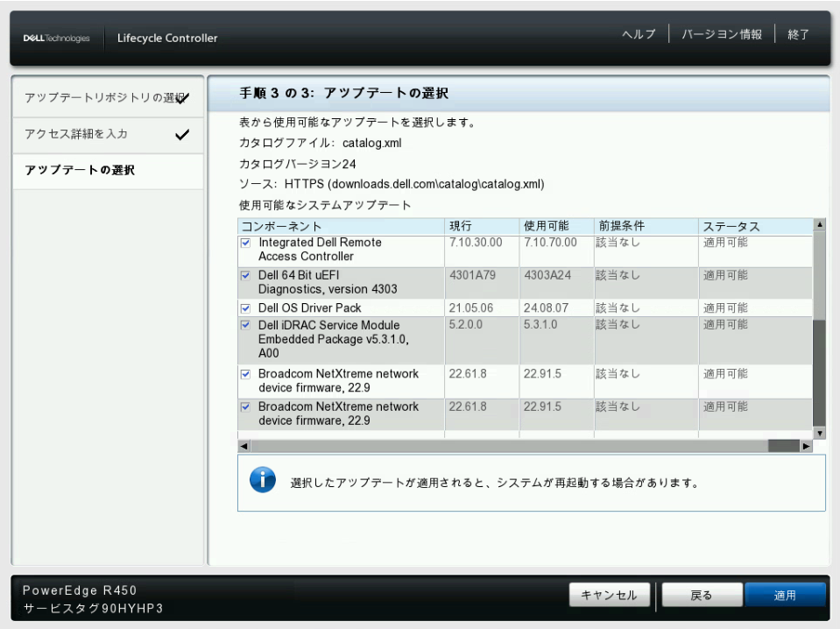Deselect Dell iDRAC Service Module checkbox
The height and width of the screenshot is (629, 840).
point(246,325)
